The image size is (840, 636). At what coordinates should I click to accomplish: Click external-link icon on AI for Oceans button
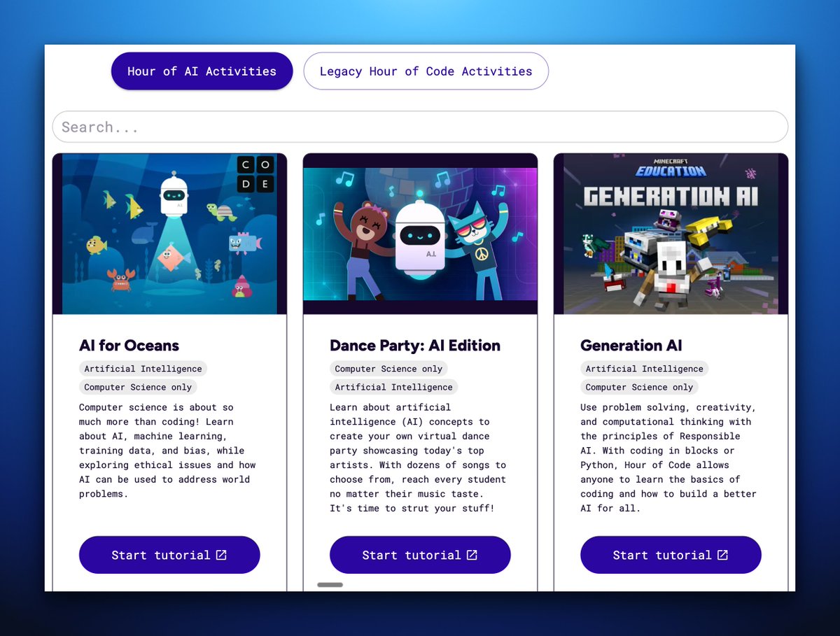coord(221,555)
